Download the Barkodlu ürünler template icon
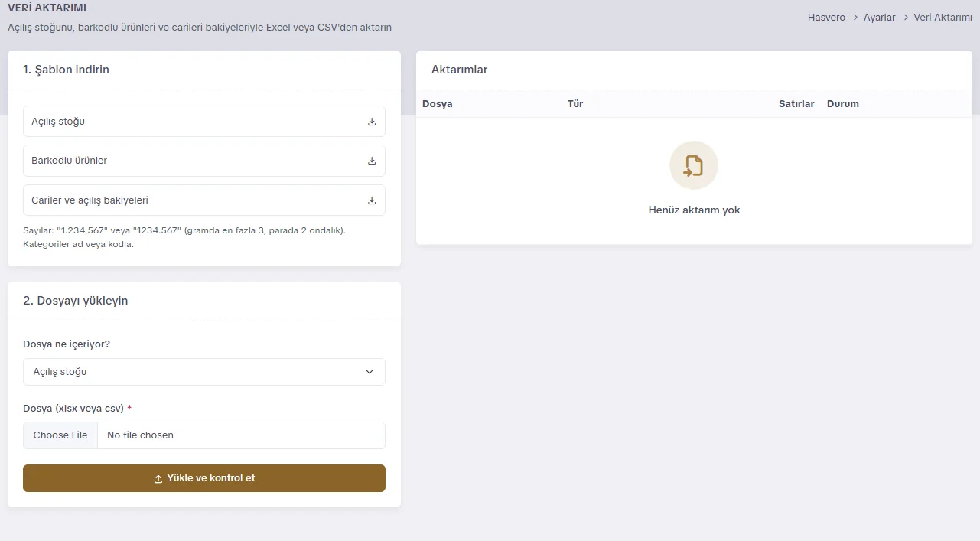This screenshot has width=980, height=541. [372, 161]
